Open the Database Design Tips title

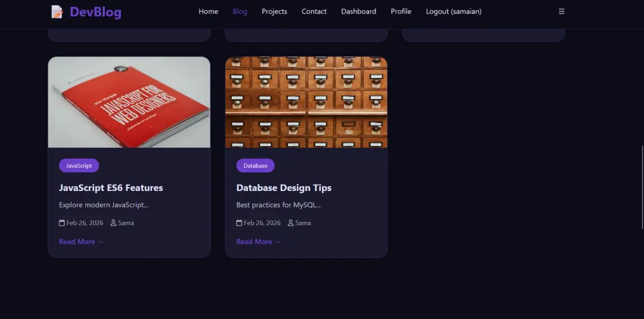[x=284, y=188]
